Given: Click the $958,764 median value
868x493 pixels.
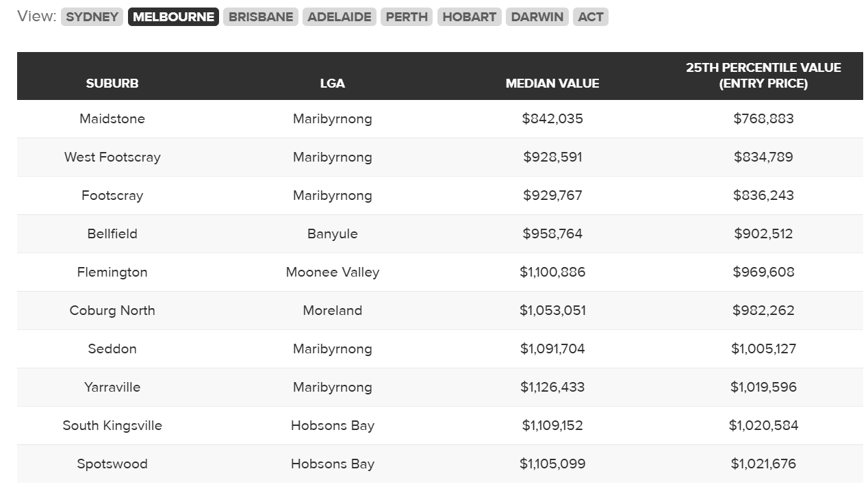Looking at the screenshot, I should pyautogui.click(x=552, y=233).
